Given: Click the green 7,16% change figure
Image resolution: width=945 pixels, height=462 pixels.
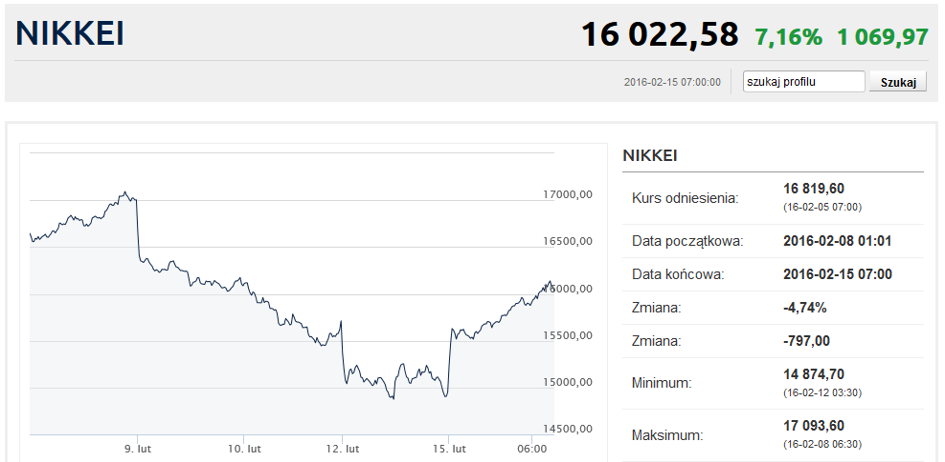Looking at the screenshot, I should click(x=788, y=37).
